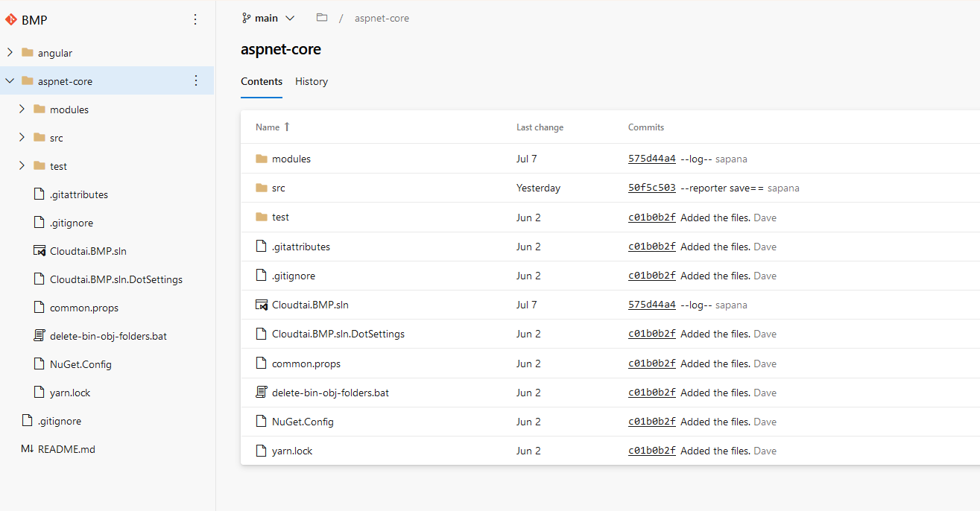This screenshot has width=980, height=511.
Task: Click the README.md markdown icon
Action: [x=28, y=449]
